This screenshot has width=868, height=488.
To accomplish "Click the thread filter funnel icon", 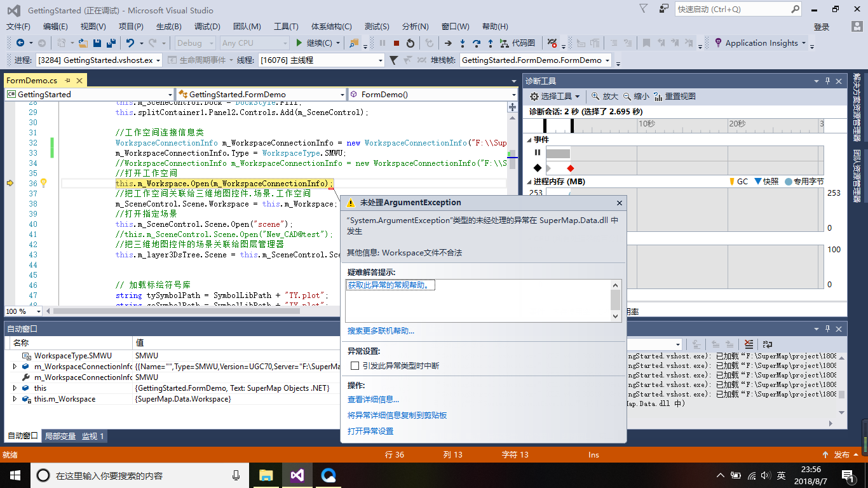I will 393,60.
